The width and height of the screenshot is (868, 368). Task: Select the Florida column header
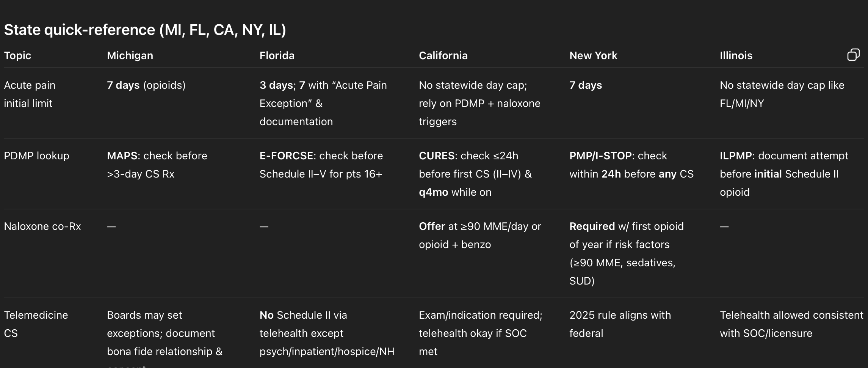coord(277,55)
